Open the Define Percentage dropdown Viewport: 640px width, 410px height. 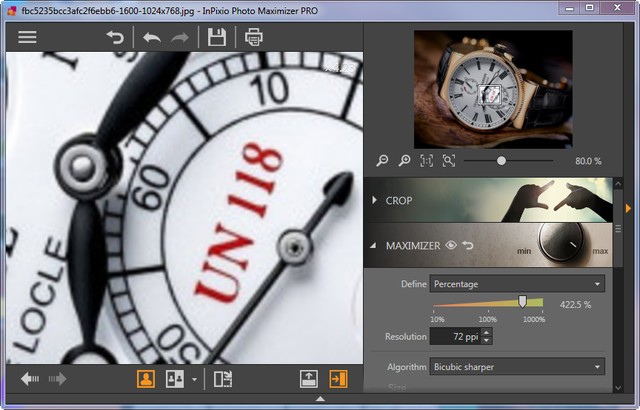pos(517,284)
